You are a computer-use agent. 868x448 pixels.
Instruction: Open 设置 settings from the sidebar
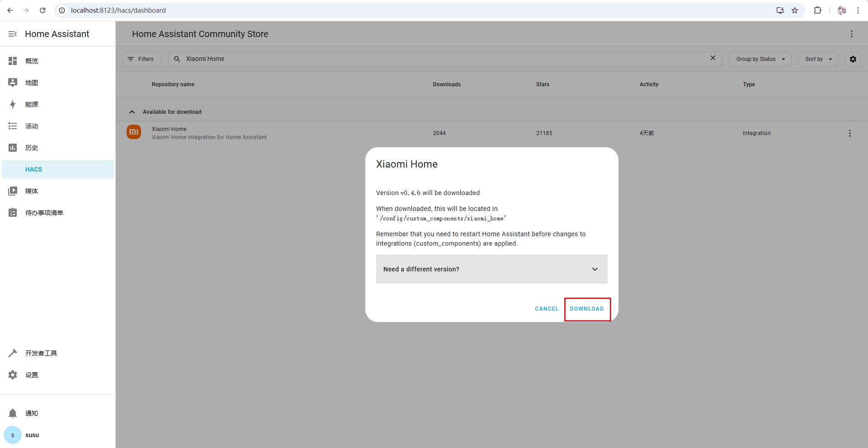click(x=32, y=375)
